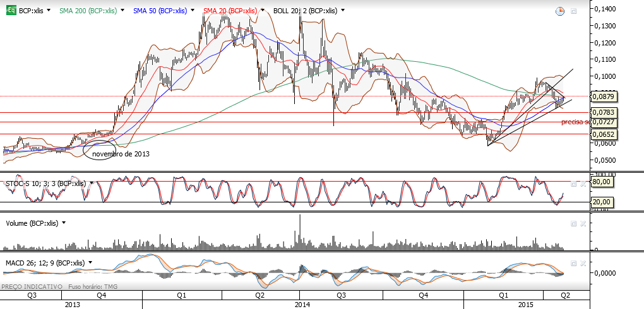Image resolution: width=644 pixels, height=309 pixels.
Task: Maximize the Volume panel
Action: [x=574, y=223]
